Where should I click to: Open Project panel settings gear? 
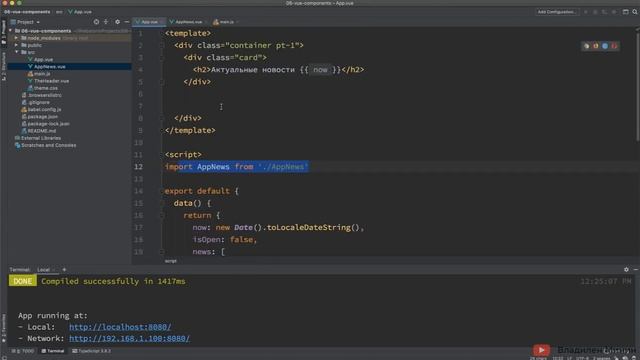pyautogui.click(x=118, y=22)
